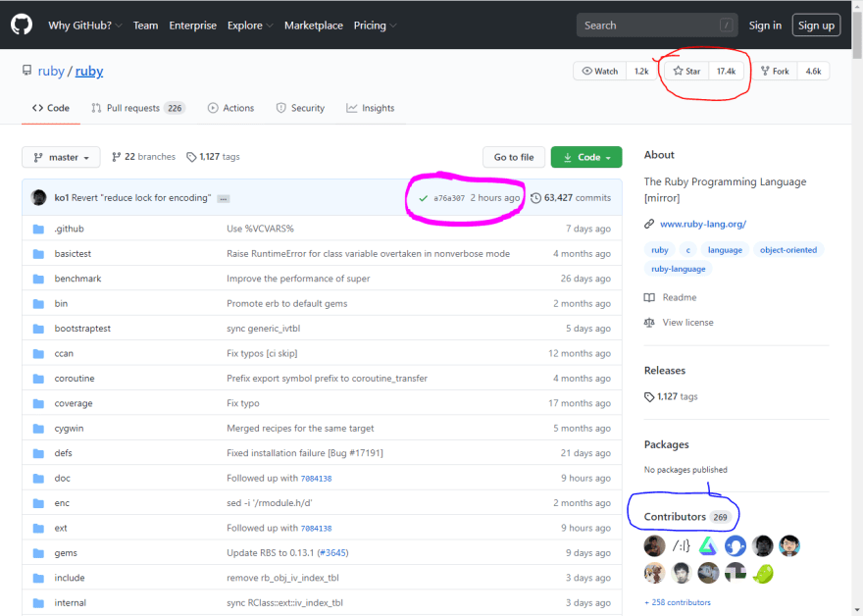Click Enterprise in the top navigation
The width and height of the screenshot is (863, 616).
[x=192, y=26]
